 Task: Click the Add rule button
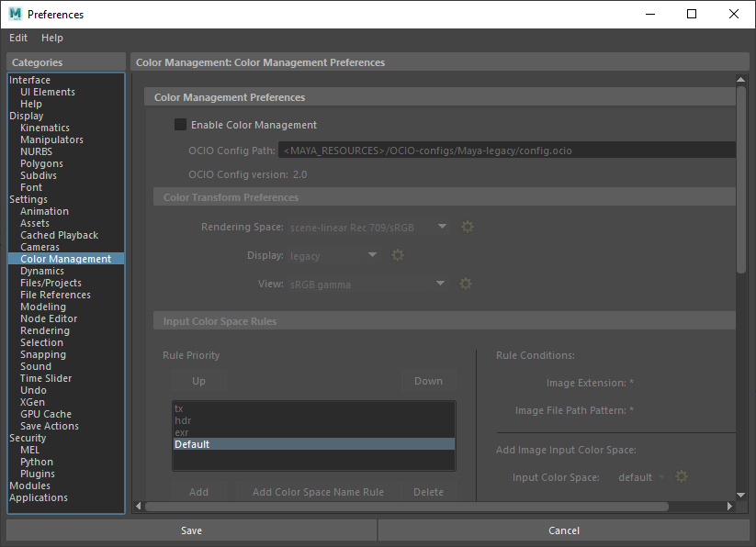click(198, 492)
